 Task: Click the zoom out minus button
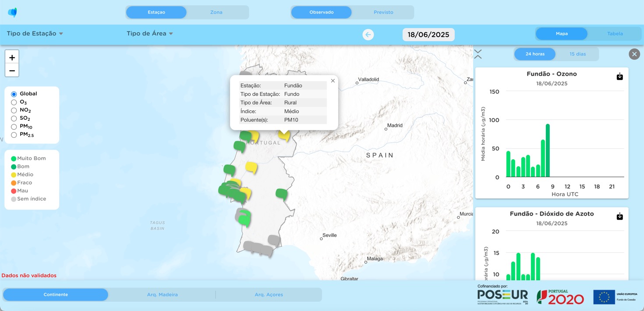pos(12,70)
